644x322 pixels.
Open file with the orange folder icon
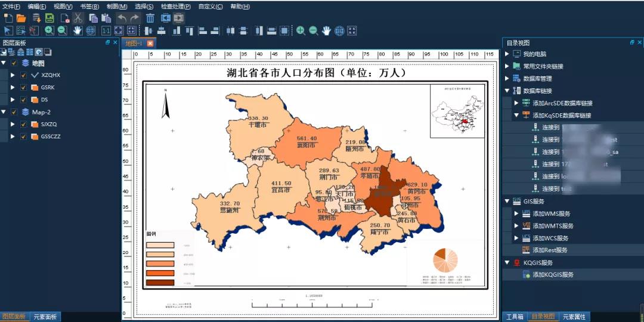(x=21, y=18)
